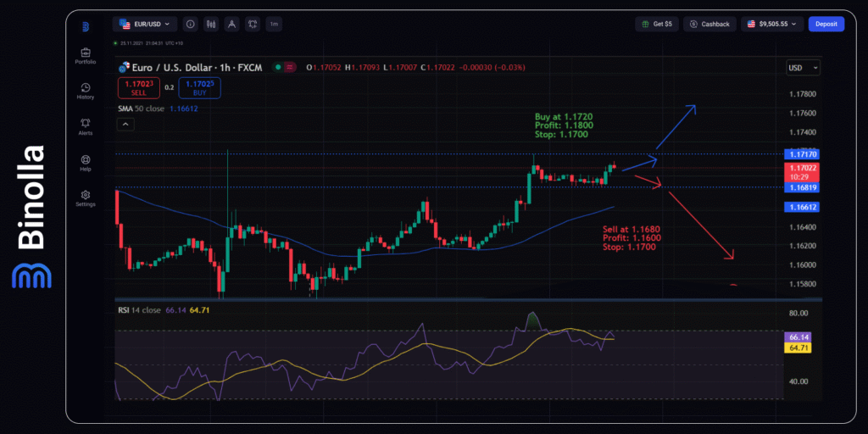868x434 pixels.
Task: Collapse the indicator legend chevron
Action: (125, 125)
